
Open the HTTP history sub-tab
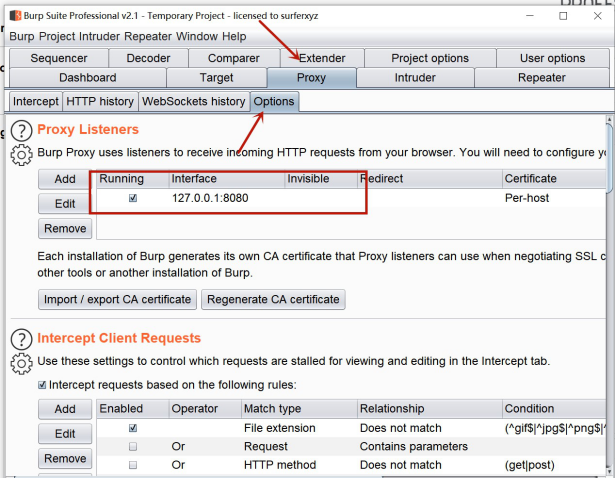[x=99, y=101]
